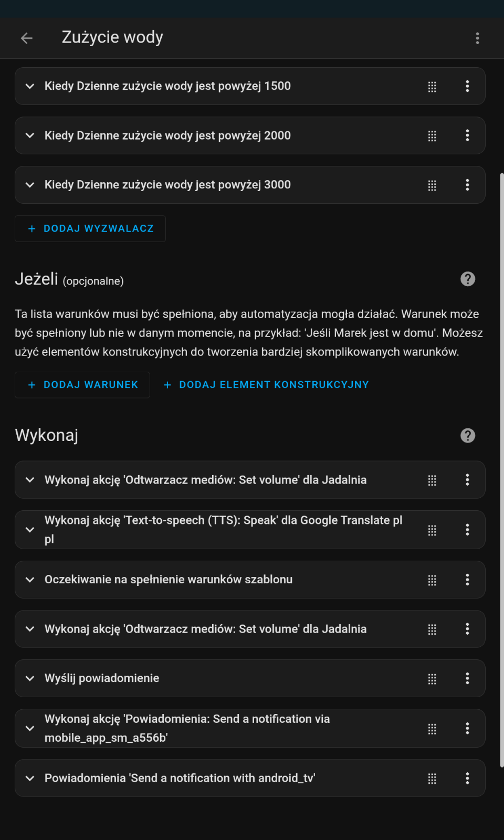Expand the trigger powyżej 1500
This screenshot has width=504, height=840.
point(30,86)
